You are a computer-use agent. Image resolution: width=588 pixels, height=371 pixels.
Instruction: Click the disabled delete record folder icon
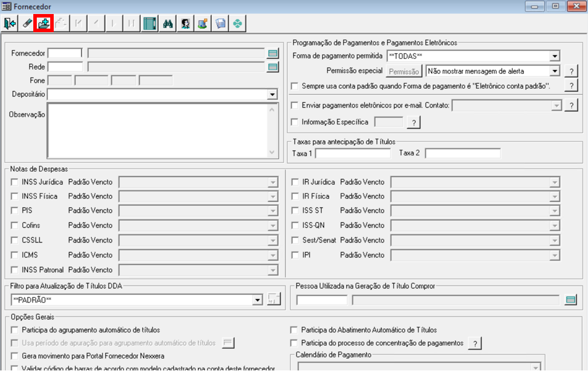pos(61,23)
